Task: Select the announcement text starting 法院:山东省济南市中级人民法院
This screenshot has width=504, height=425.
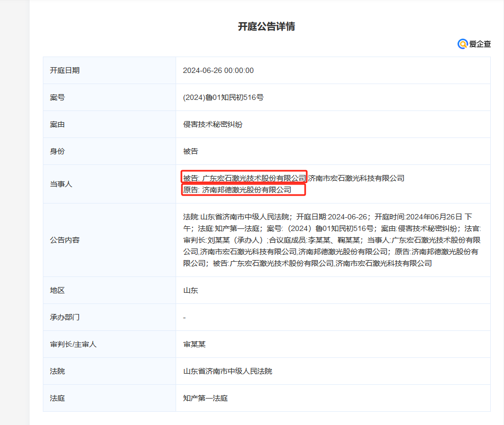Action: pyautogui.click(x=332, y=240)
